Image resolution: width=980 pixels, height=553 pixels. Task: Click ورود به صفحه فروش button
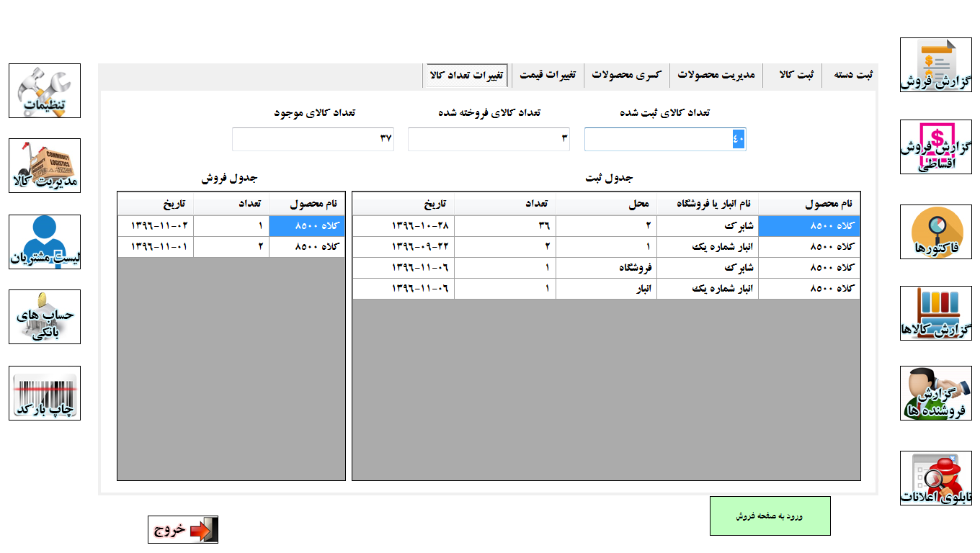[x=770, y=516]
